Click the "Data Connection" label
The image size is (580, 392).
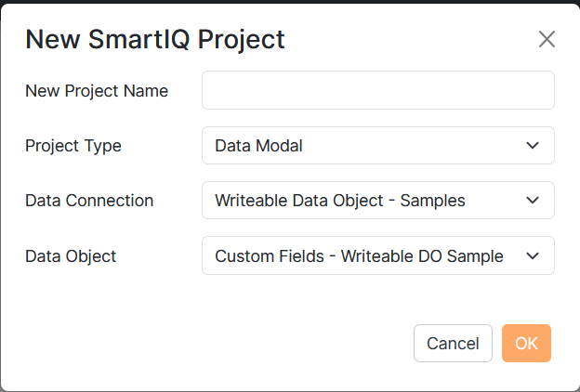coord(89,201)
